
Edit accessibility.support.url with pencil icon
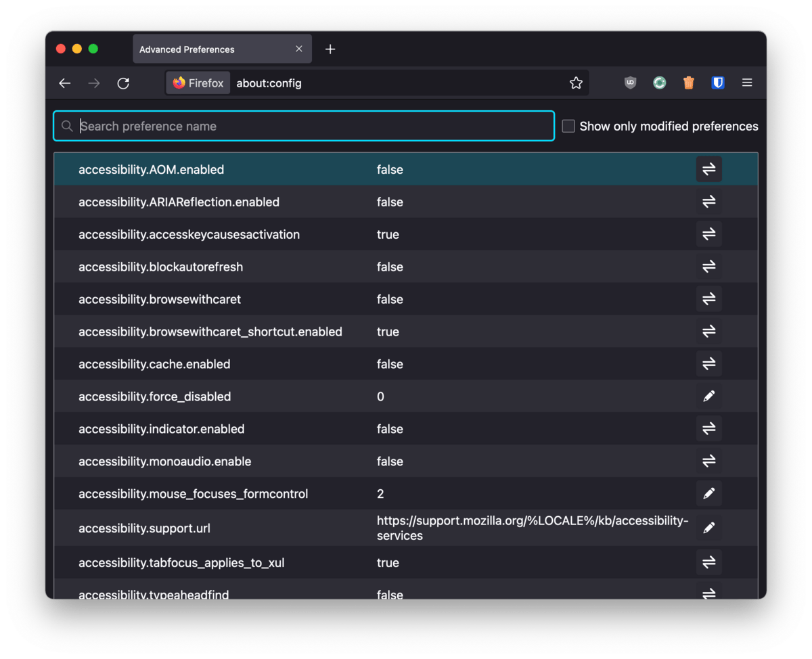pyautogui.click(x=708, y=528)
